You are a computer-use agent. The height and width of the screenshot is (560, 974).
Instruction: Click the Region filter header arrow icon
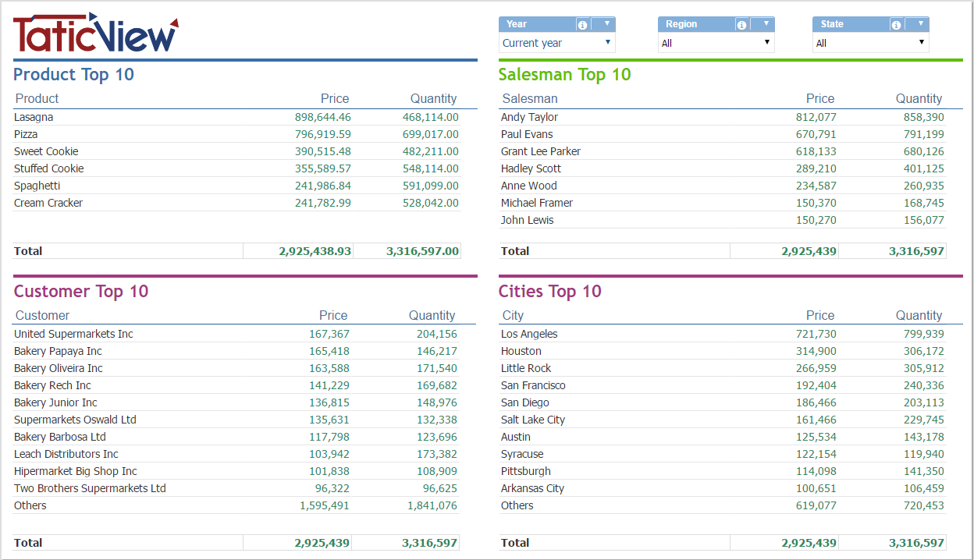(x=765, y=24)
